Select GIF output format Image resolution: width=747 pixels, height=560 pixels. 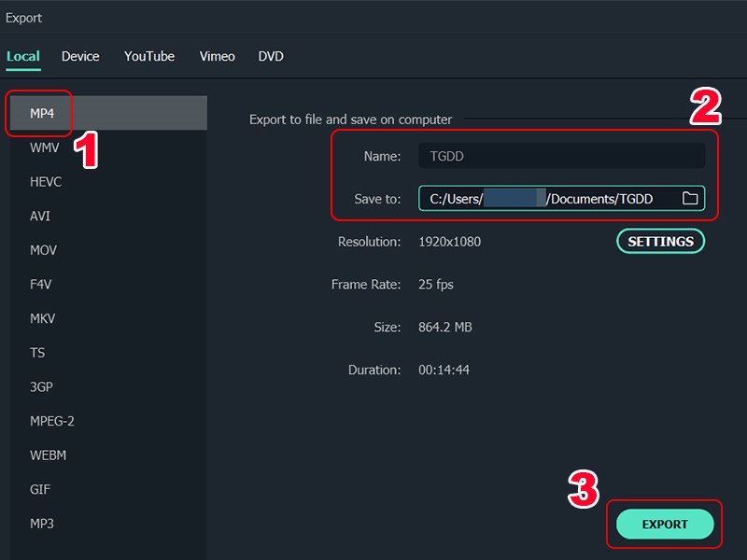pyautogui.click(x=108, y=489)
